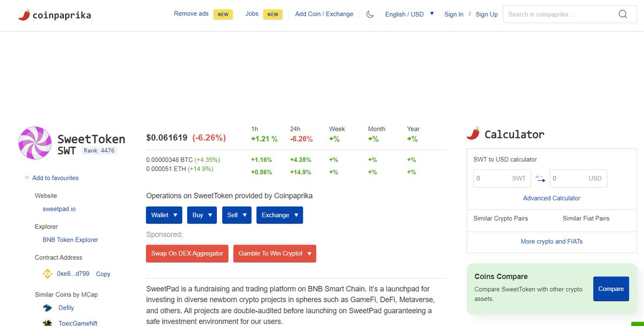Viewport: 644px width, 326px height.
Task: Open ToxicGameNft coin link
Action: (78, 323)
